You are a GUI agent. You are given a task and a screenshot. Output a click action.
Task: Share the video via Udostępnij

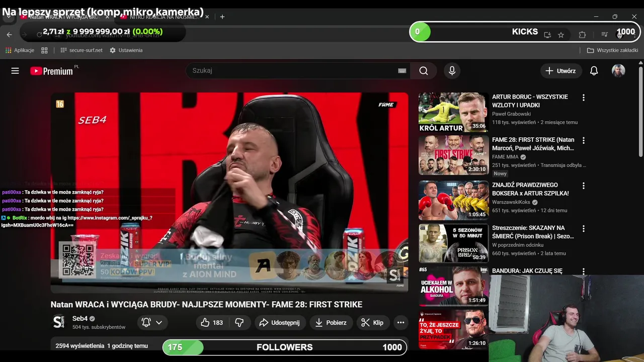tap(280, 323)
